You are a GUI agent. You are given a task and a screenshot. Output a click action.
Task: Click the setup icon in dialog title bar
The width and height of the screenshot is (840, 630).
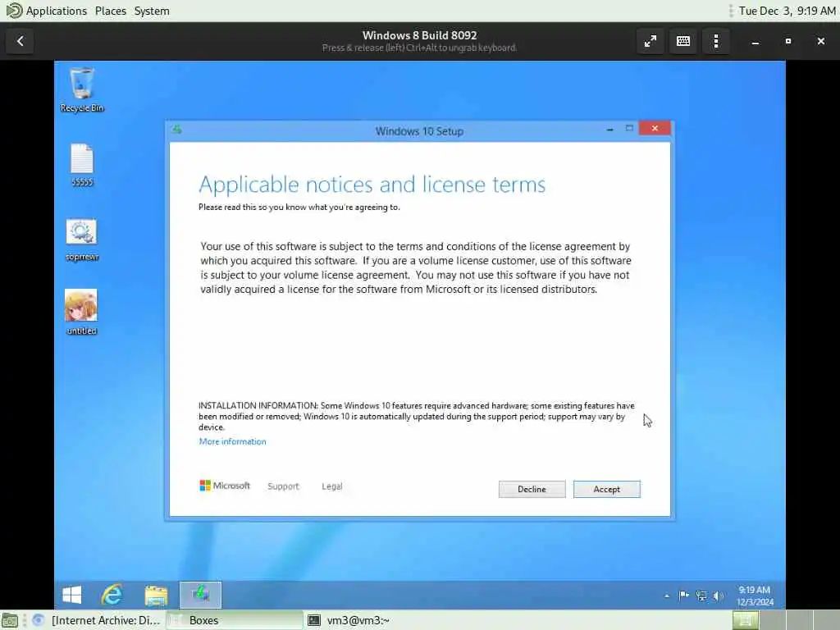click(x=177, y=130)
